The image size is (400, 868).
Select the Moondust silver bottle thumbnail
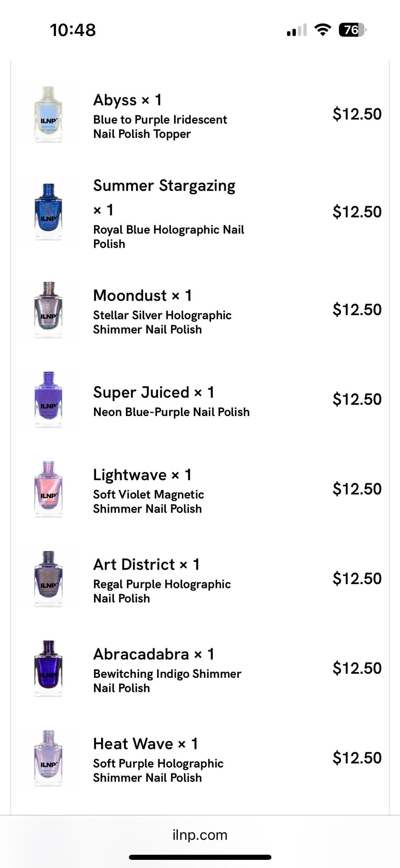[x=49, y=310]
